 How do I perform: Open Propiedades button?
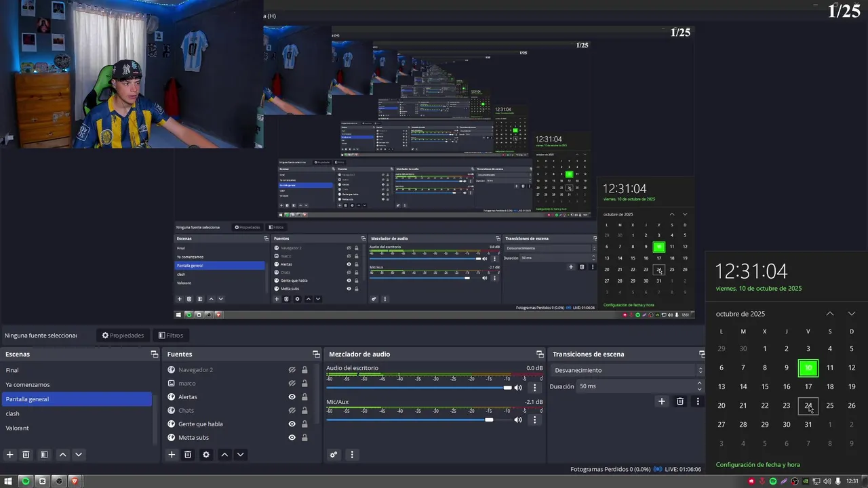tap(123, 335)
